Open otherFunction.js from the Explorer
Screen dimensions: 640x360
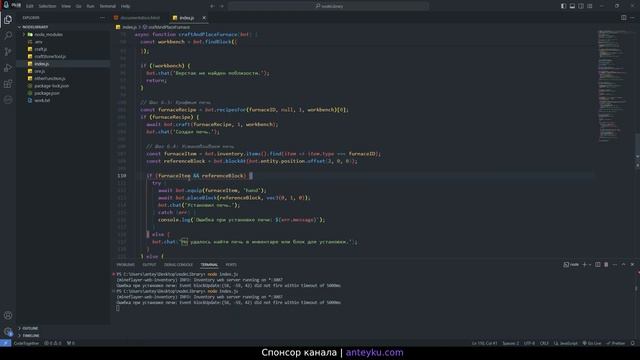50,78
